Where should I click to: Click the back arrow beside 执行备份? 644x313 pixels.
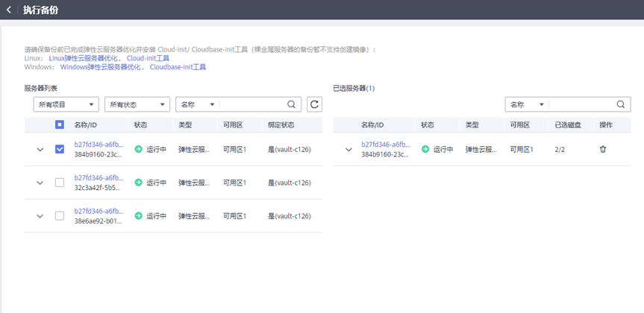[x=9, y=10]
